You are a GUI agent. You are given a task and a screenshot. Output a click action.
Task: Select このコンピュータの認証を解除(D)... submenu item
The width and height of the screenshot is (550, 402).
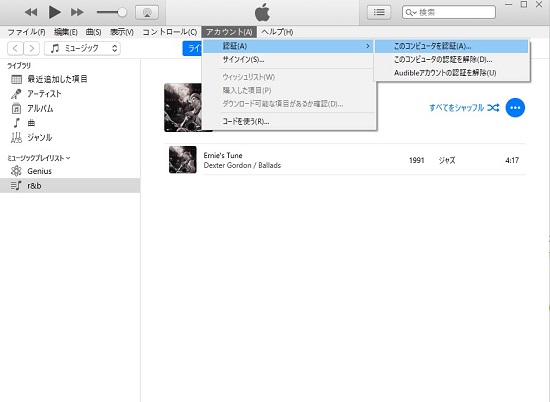pos(451,60)
